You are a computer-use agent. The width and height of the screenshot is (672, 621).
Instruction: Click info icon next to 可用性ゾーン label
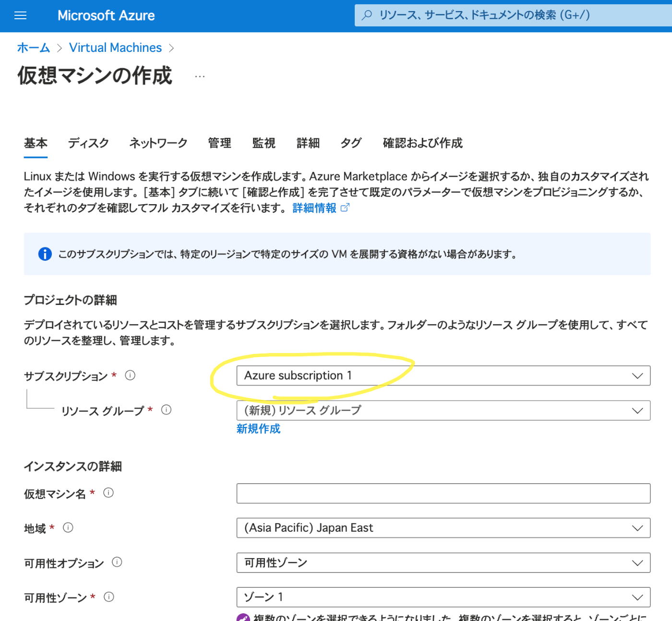coord(109,597)
